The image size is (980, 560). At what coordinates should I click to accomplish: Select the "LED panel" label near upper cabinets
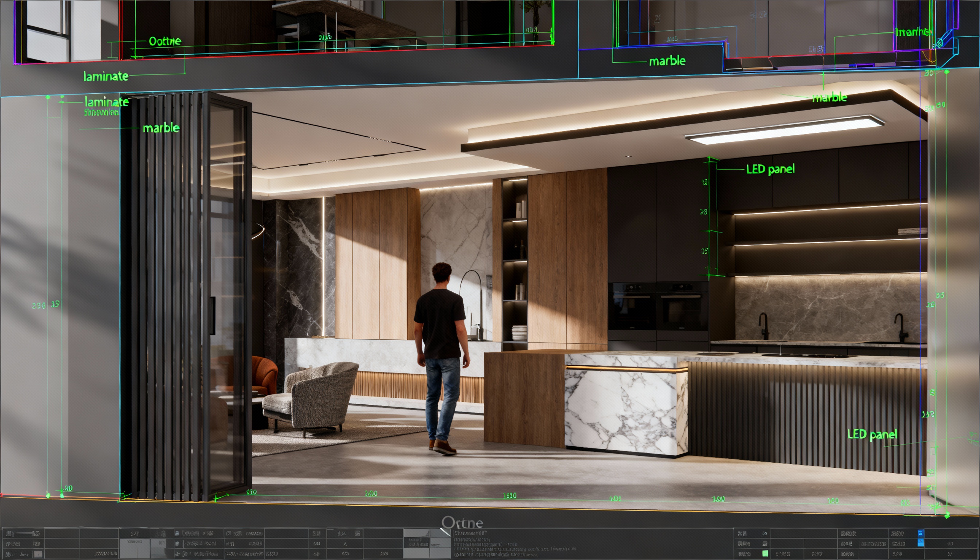click(770, 169)
